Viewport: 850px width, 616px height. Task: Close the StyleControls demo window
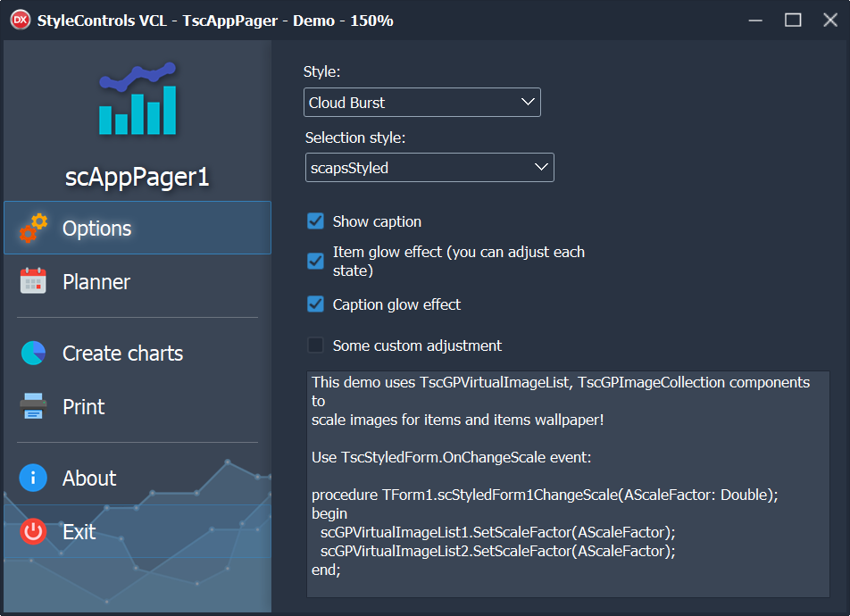[830, 21]
